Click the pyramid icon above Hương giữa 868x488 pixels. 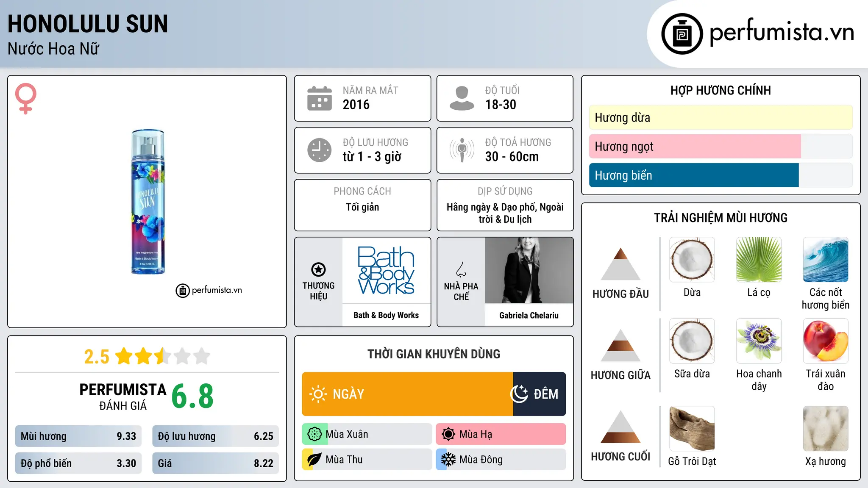(x=620, y=345)
